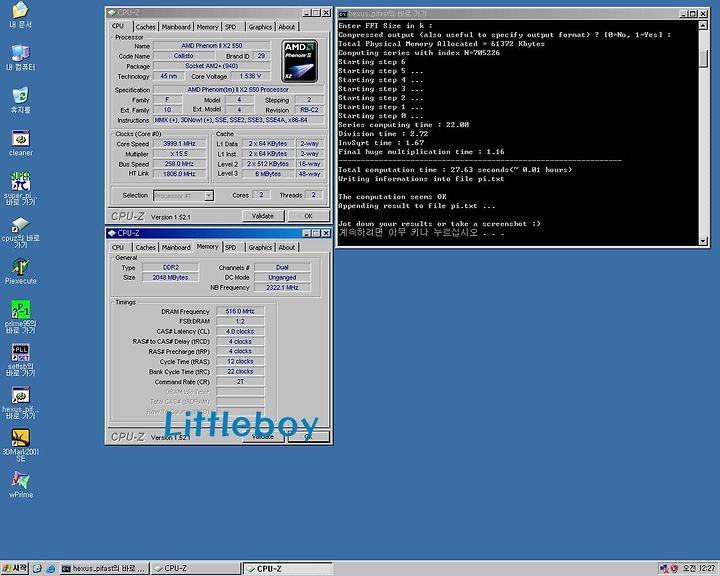
Task: Click the Start button on the taskbar
Action: point(15,568)
